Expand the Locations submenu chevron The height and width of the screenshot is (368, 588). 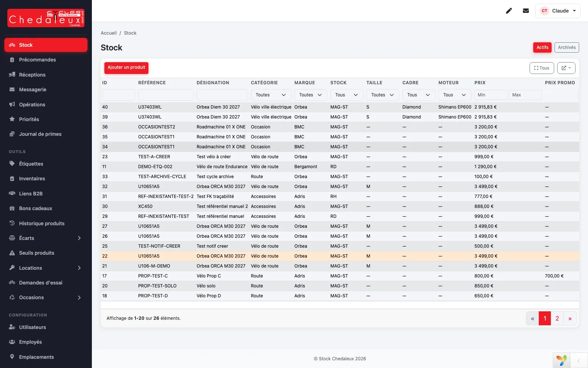79,268
